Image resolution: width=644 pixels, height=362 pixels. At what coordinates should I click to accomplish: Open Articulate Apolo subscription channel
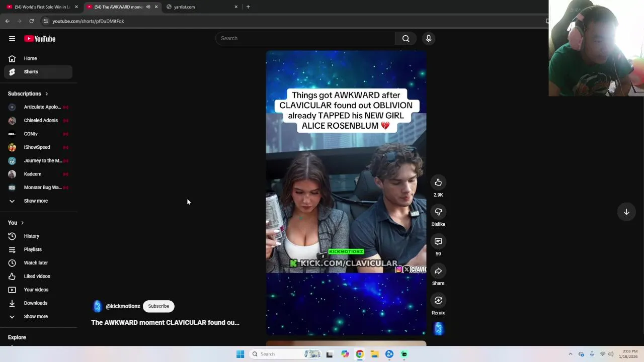[38, 107]
